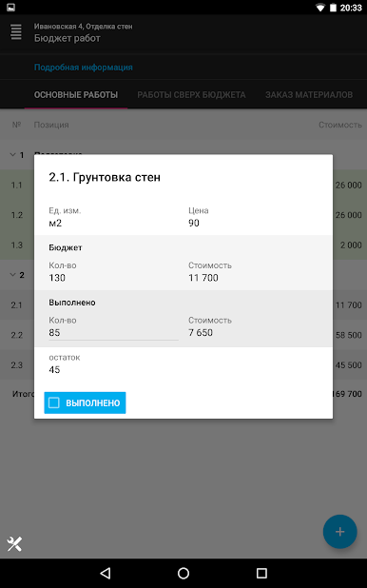This screenshot has height=588, width=367.
Task: Collapse group 1 chevron
Action: click(12, 154)
